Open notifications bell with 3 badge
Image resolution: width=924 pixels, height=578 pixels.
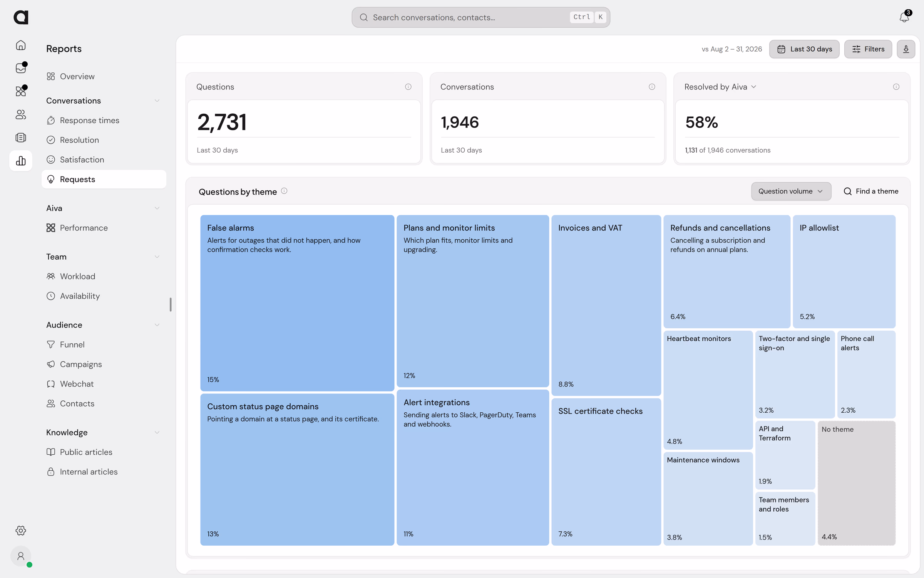point(904,17)
